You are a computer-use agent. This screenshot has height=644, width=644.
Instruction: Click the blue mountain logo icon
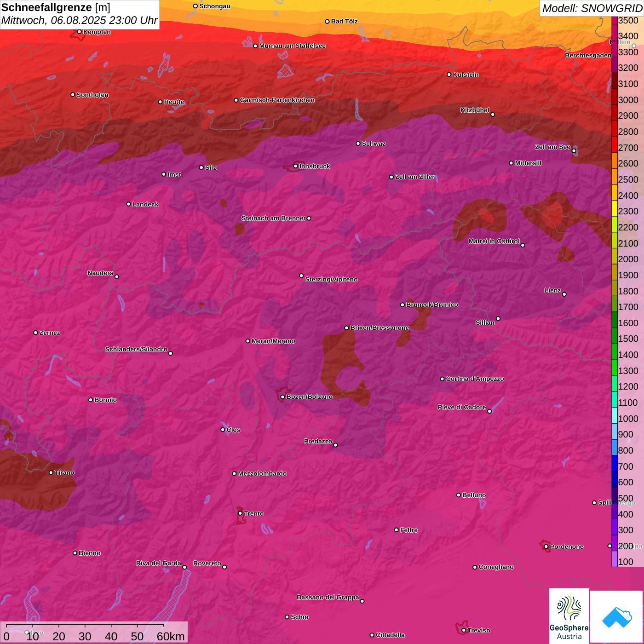(616, 617)
